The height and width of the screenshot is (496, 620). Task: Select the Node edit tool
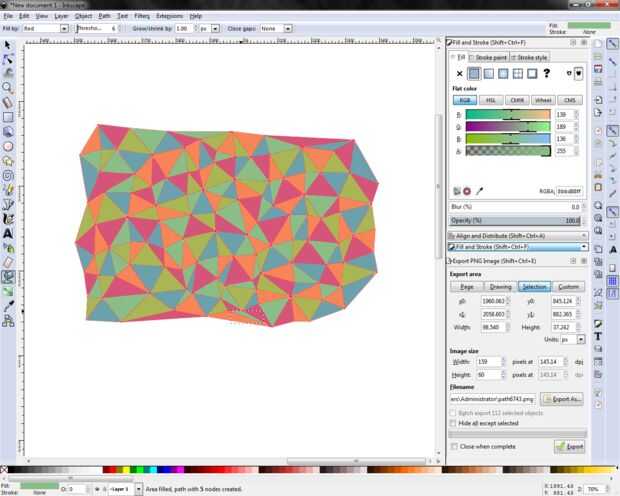pos(8,59)
